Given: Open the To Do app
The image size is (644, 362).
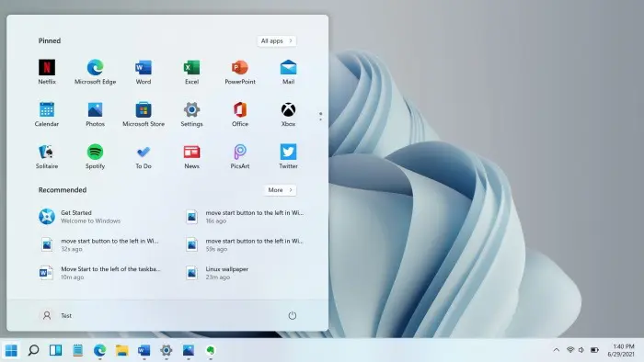Looking at the screenshot, I should (144, 156).
